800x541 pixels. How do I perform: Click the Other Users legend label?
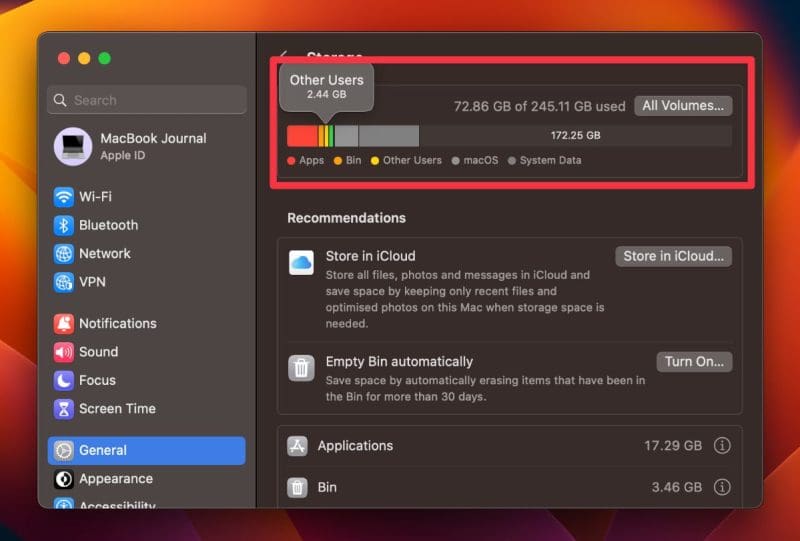[x=412, y=160]
